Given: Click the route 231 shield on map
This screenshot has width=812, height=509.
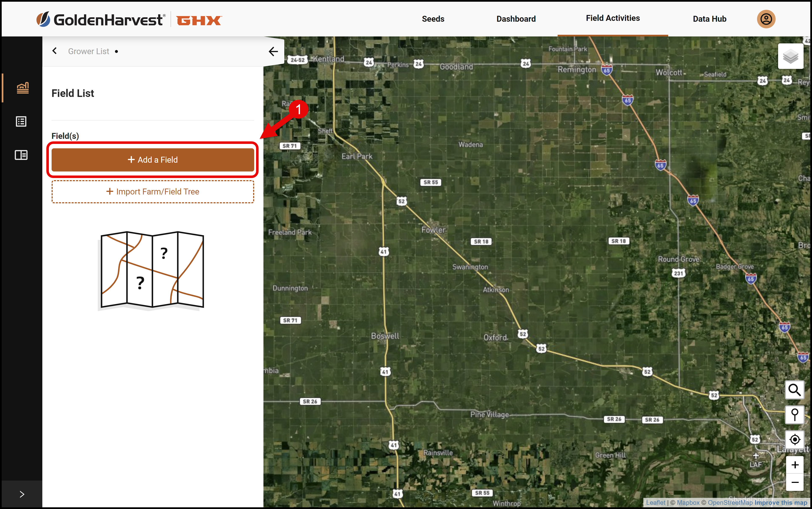Looking at the screenshot, I should coord(678,273).
